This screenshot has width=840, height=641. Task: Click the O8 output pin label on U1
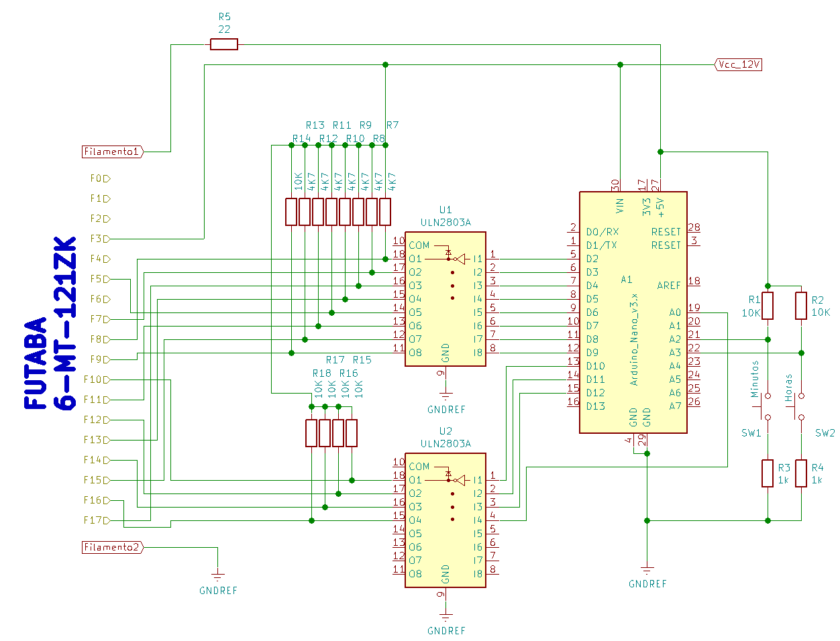pyautogui.click(x=415, y=353)
